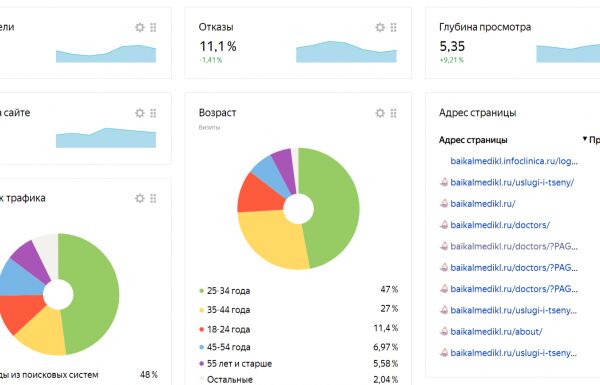Open settings gear of Отказы widget

point(380,27)
